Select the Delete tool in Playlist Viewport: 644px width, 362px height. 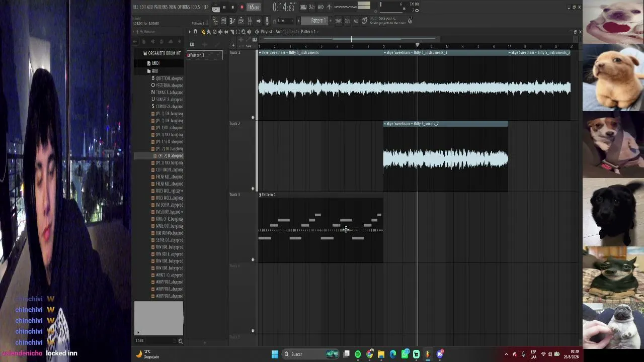coord(214,32)
